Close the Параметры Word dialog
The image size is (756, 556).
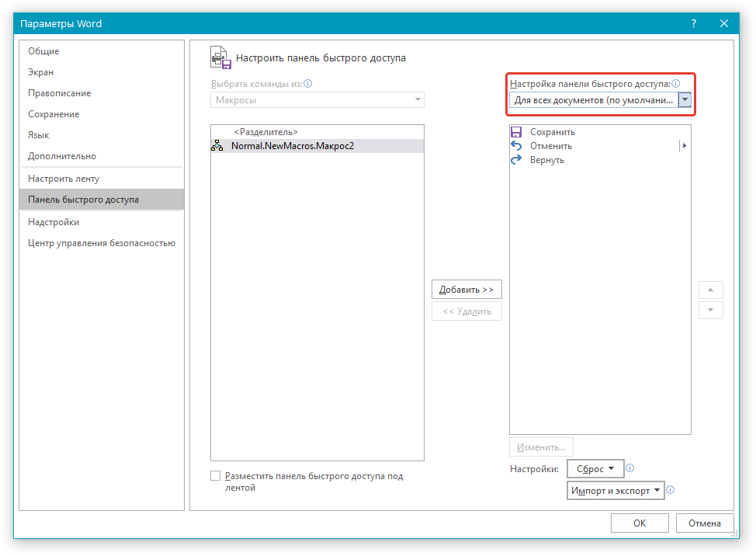point(723,23)
